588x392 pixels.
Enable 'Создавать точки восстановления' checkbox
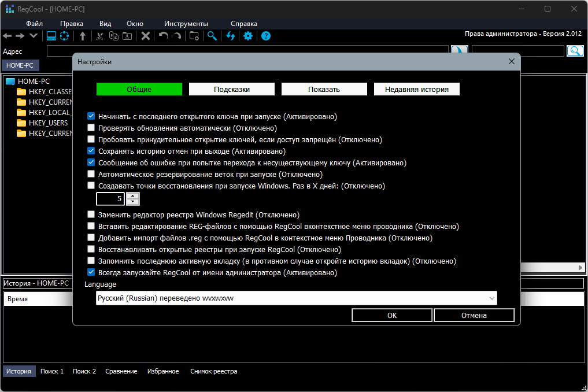[x=91, y=186]
